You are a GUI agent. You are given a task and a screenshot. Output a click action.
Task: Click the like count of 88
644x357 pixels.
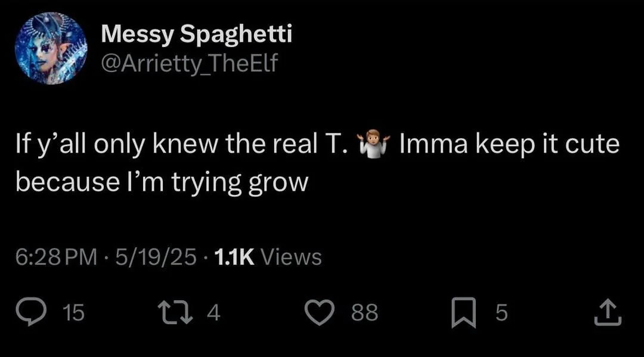pos(364,313)
